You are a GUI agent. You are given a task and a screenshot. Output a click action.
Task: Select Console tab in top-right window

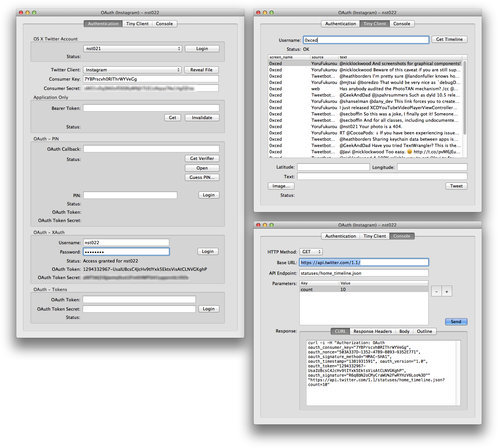click(402, 24)
